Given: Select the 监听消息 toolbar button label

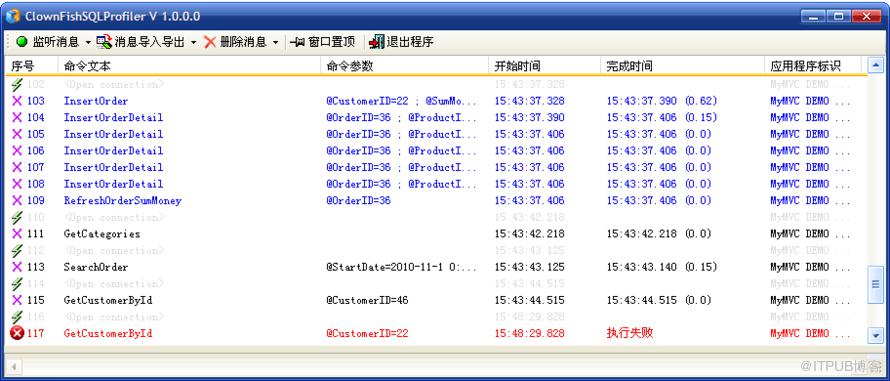Looking at the screenshot, I should click(x=56, y=41).
